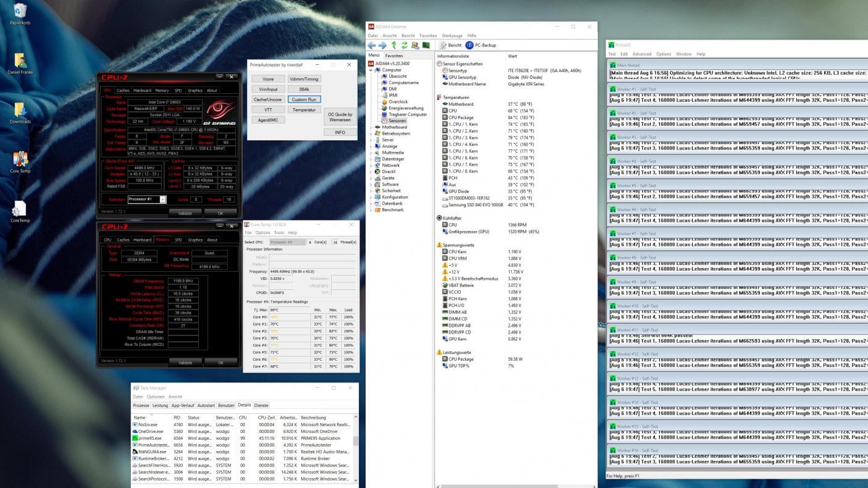This screenshot has height=488, width=868.
Task: Expand the Anzeige tree node
Action: 371,146
